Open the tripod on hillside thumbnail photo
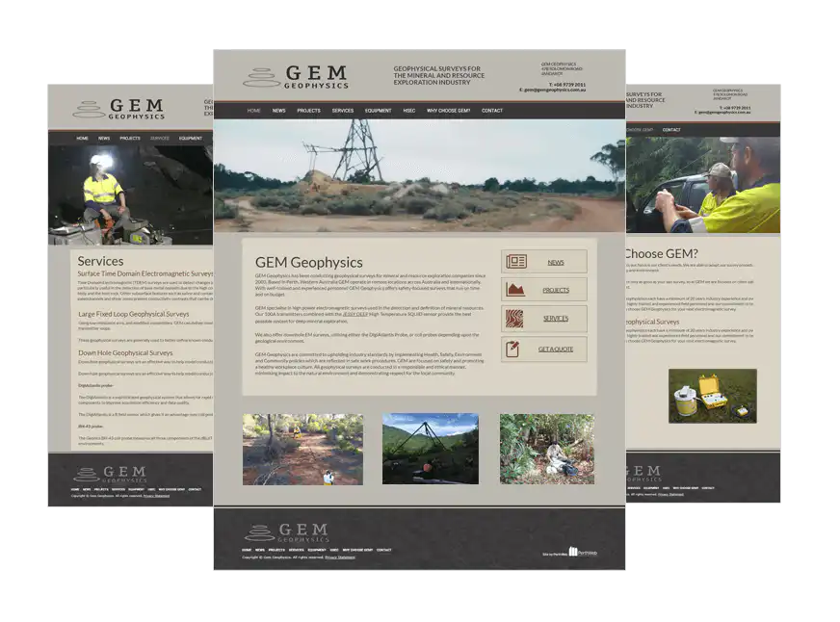The height and width of the screenshot is (622, 840). click(431, 449)
